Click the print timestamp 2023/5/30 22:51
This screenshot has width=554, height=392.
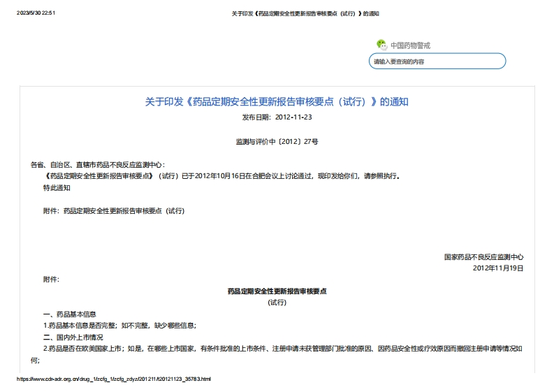coord(36,13)
